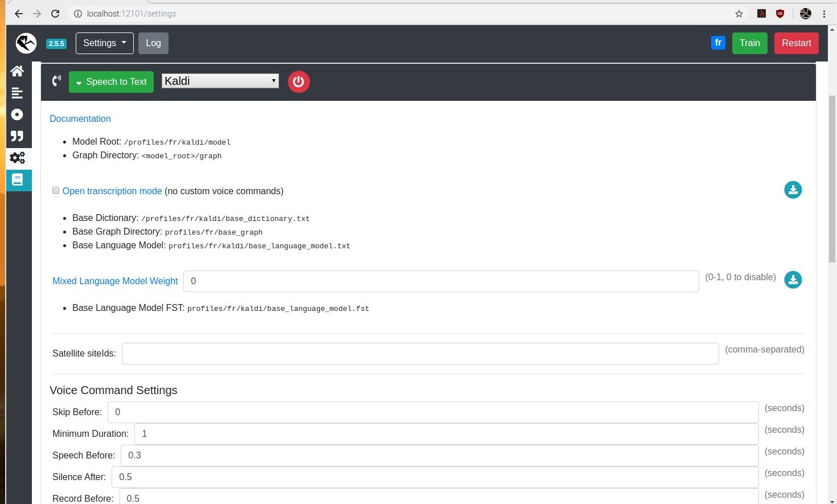Click the circle record icon in the sidebar
This screenshot has height=504, width=837.
coord(17,114)
